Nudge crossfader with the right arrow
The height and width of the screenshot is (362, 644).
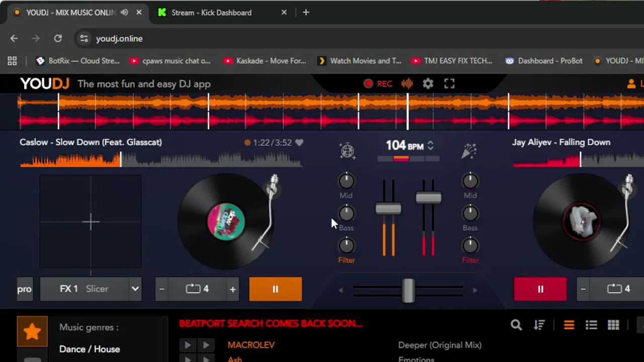[475, 290]
